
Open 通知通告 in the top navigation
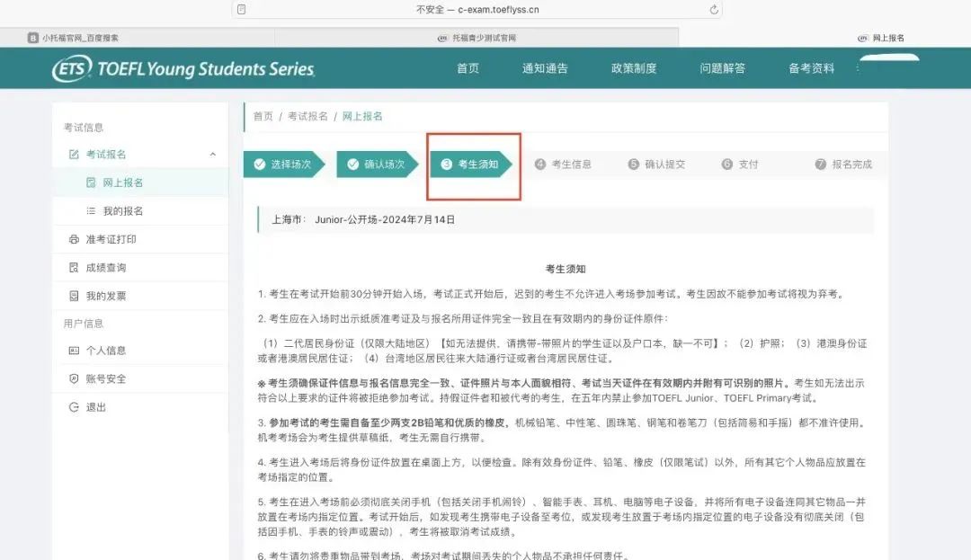click(544, 68)
